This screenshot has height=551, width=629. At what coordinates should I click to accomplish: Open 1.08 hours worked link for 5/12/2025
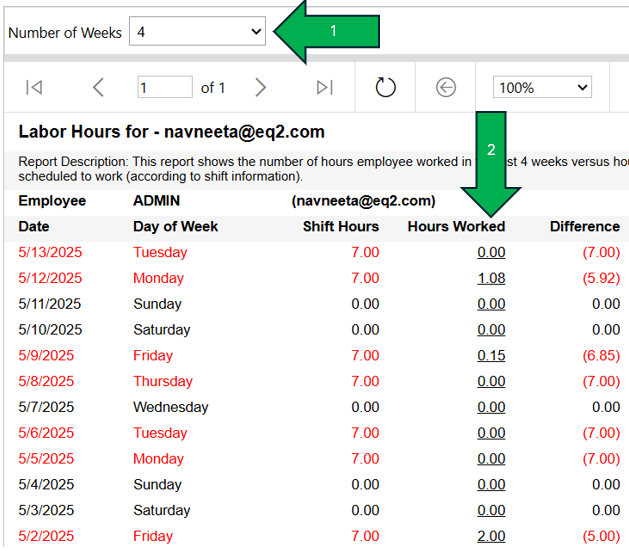(490, 278)
